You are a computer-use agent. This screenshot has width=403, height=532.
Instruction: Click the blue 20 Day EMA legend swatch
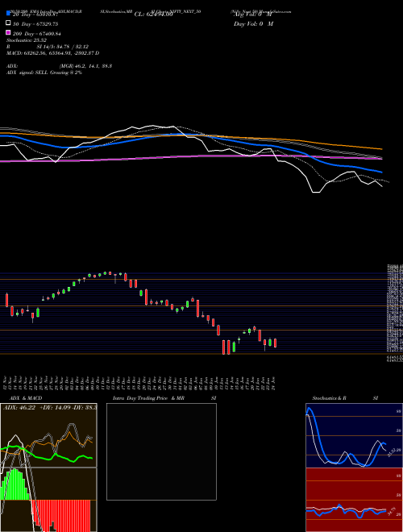(x=8, y=14)
